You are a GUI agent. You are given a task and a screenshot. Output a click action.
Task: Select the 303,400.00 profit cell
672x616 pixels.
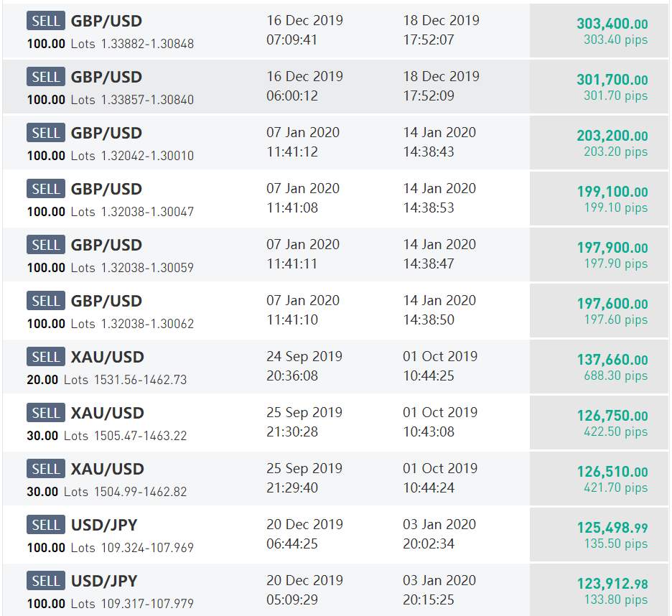click(599, 30)
